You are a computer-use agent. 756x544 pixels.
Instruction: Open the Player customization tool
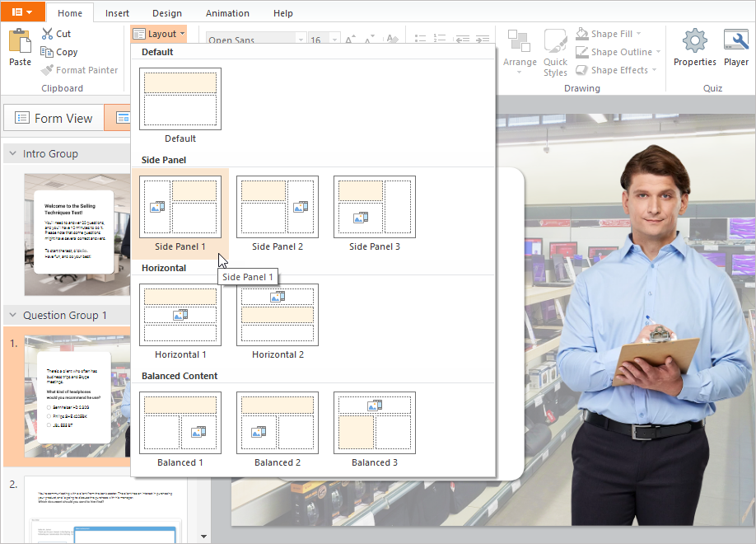(735, 49)
